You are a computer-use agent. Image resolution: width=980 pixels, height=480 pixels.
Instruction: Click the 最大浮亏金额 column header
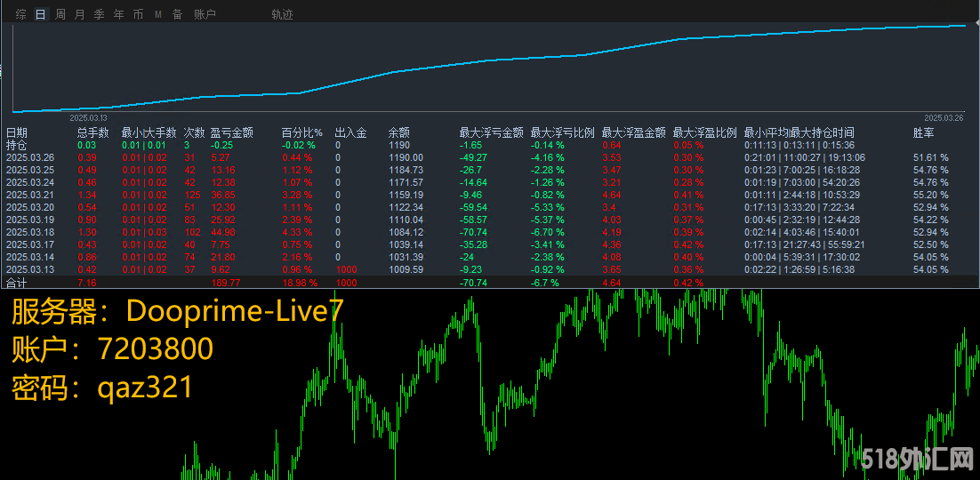click(491, 132)
